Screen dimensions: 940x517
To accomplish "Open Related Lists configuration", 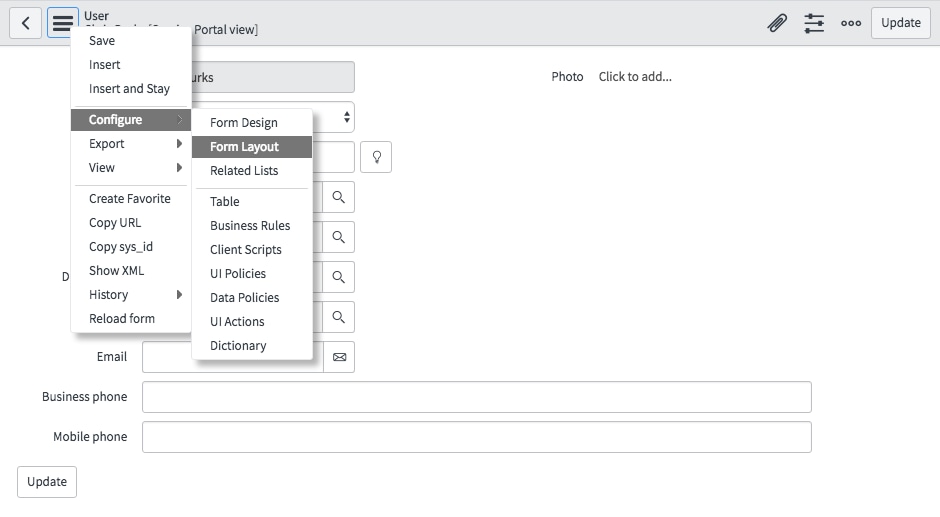I will tap(252, 171).
